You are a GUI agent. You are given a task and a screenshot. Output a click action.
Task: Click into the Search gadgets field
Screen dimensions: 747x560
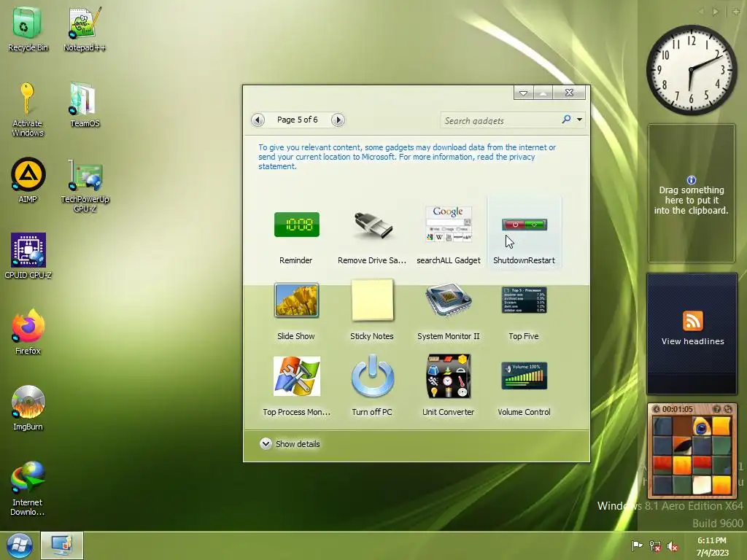point(500,120)
